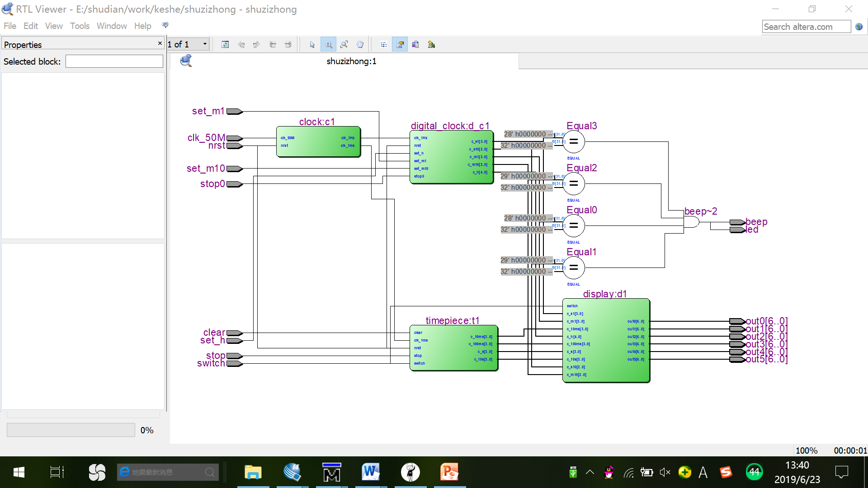Select the display:d1 block in schematic
This screenshot has height=488, width=868.
(x=606, y=341)
